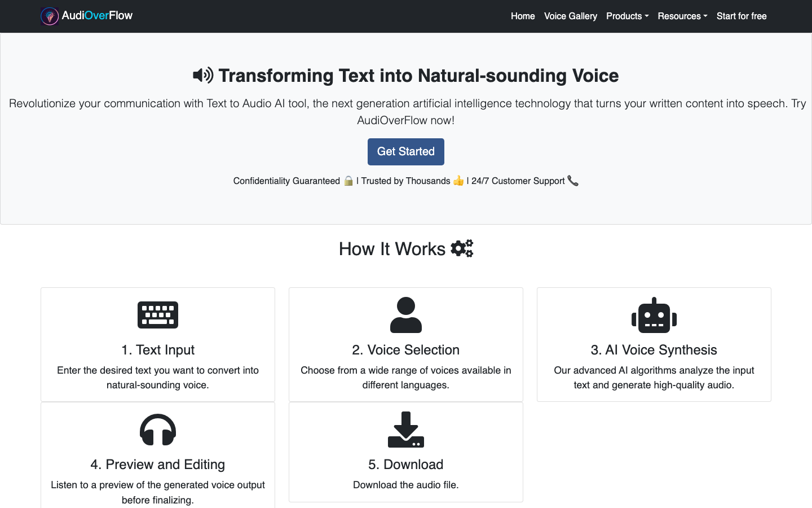Click the phone emoji after Customer Support
Screen dimensions: 812x508
click(573, 181)
